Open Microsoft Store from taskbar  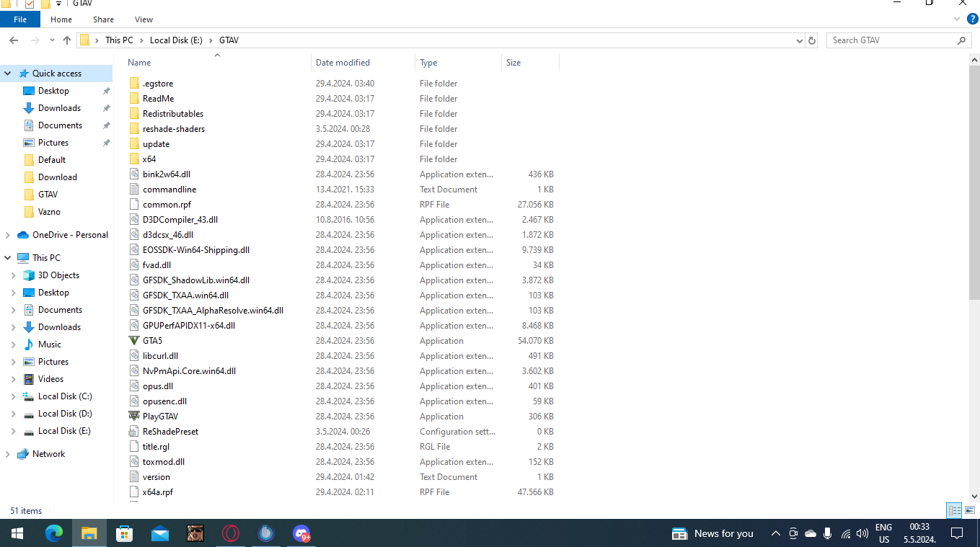(125, 533)
